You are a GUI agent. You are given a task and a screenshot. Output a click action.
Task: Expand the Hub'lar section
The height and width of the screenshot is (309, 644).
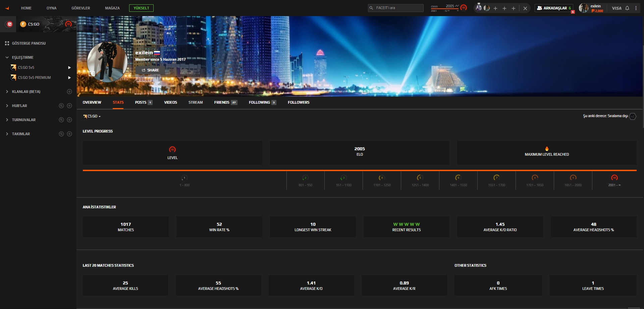click(7, 106)
